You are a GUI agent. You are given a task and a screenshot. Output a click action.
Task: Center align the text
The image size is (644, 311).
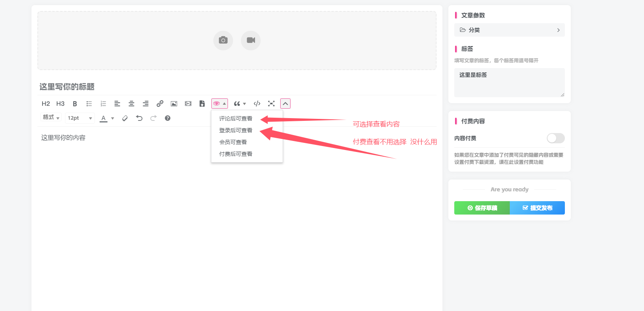point(131,104)
